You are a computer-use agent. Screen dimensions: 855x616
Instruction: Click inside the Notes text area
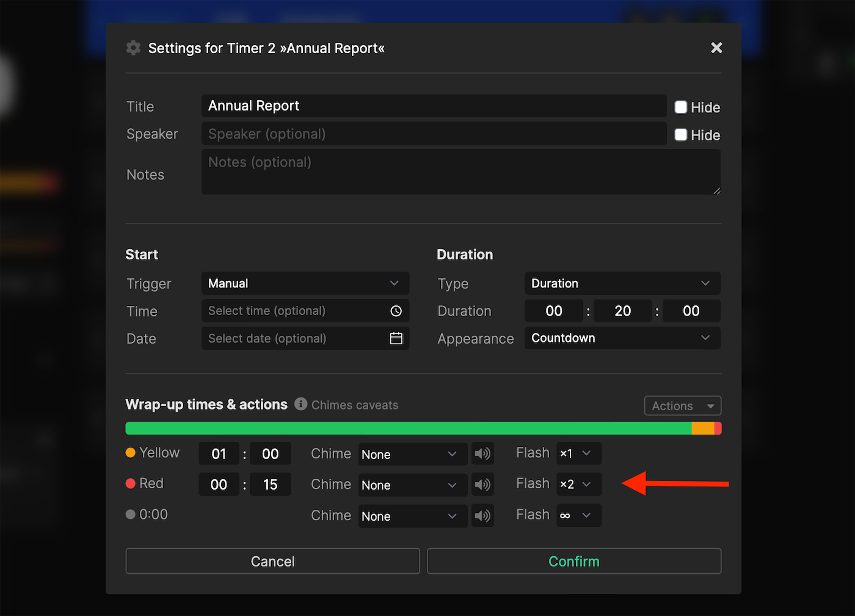pos(461,172)
